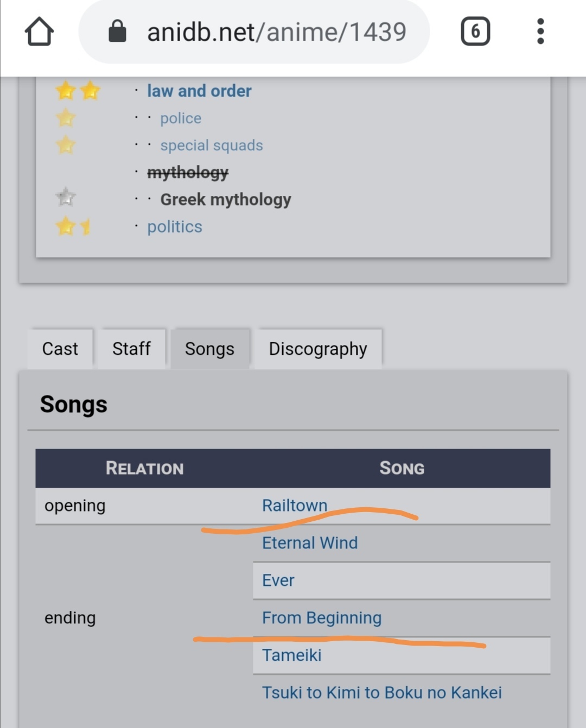Open the browser tab switcher showing 6
The width and height of the screenshot is (586, 728).
tap(475, 31)
